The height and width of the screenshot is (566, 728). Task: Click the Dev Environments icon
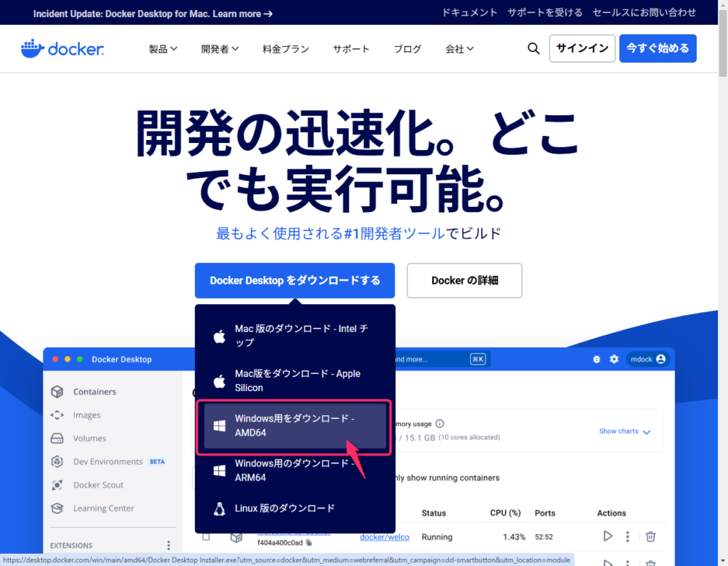[x=57, y=461]
